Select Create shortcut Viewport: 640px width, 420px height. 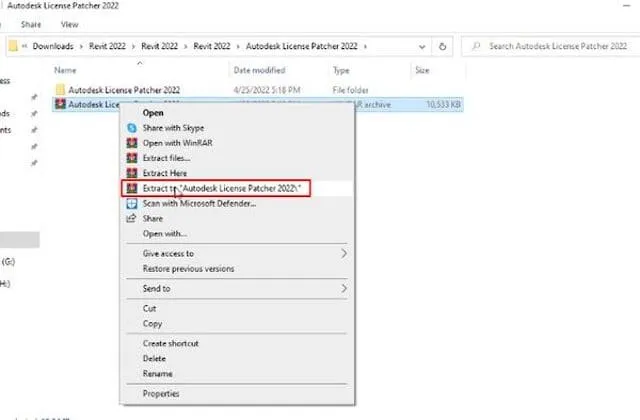click(171, 343)
